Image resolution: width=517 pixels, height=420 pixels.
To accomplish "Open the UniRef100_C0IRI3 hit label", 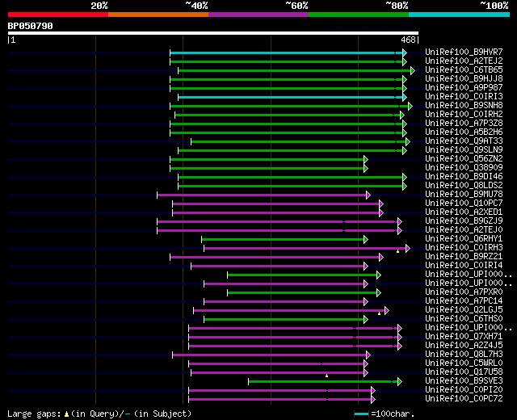I will (x=464, y=96).
